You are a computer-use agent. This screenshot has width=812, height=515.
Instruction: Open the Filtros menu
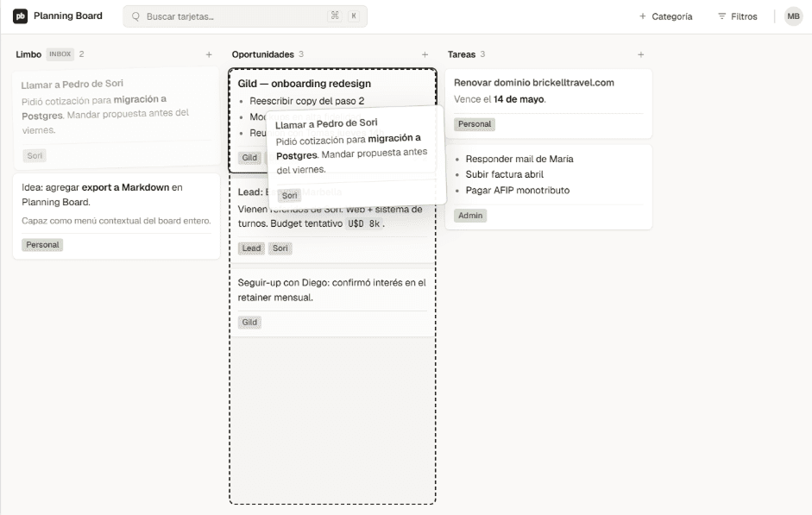[x=738, y=16]
